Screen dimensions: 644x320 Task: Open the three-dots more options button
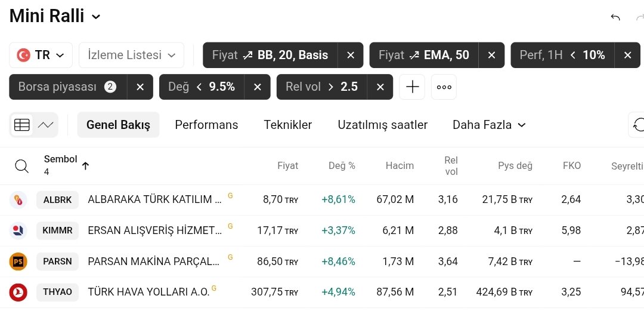point(444,87)
